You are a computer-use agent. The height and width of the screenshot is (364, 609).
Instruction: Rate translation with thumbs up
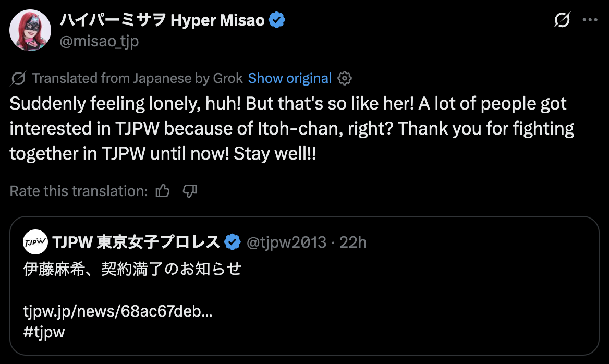(163, 191)
